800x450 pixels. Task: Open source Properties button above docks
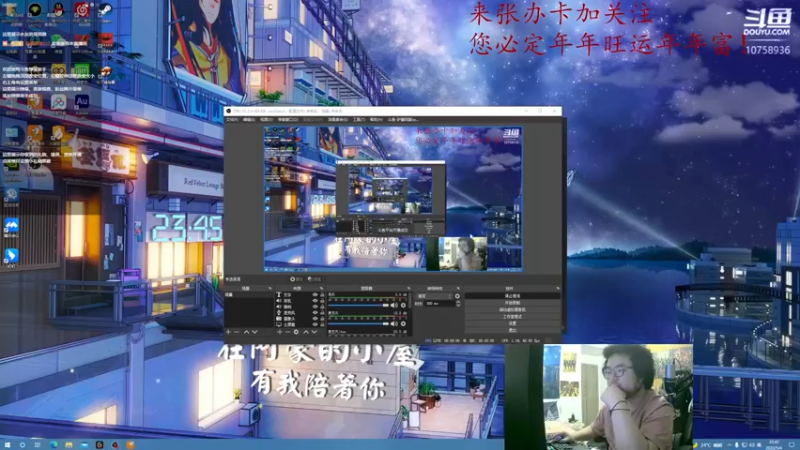coord(296,279)
